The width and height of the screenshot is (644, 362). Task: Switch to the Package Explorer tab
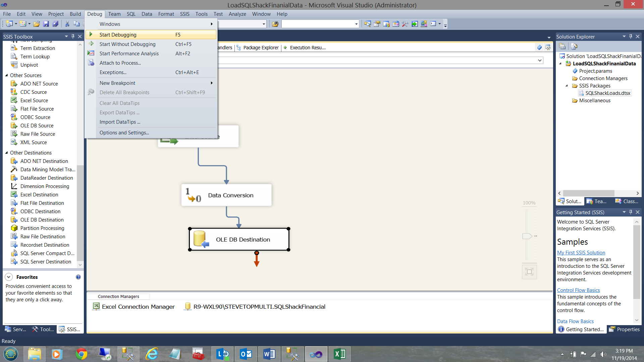(x=261, y=48)
